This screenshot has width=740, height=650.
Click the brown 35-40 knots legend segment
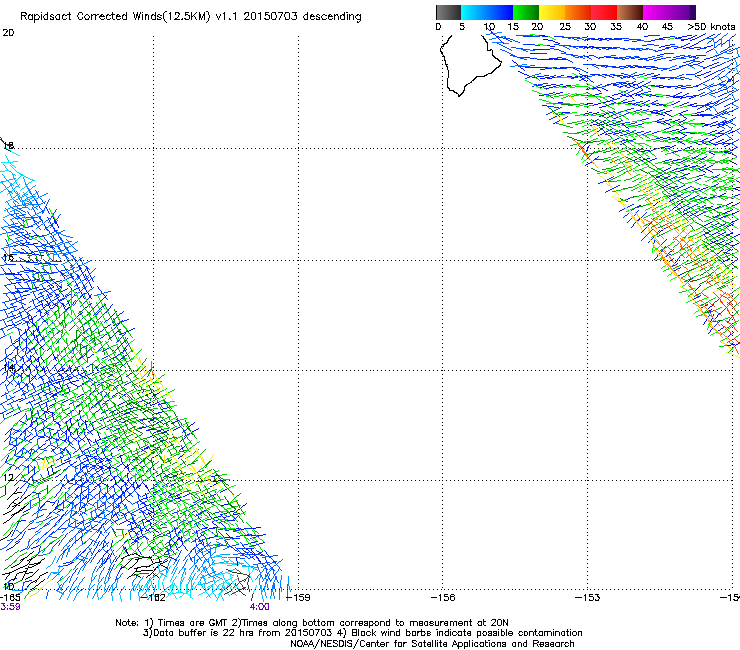(x=630, y=12)
